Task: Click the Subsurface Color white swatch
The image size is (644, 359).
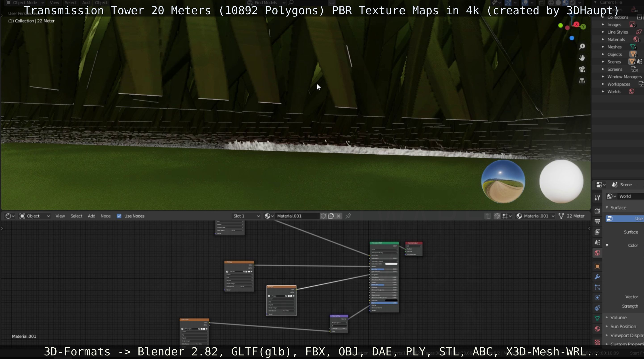Action: pyautogui.click(x=391, y=264)
